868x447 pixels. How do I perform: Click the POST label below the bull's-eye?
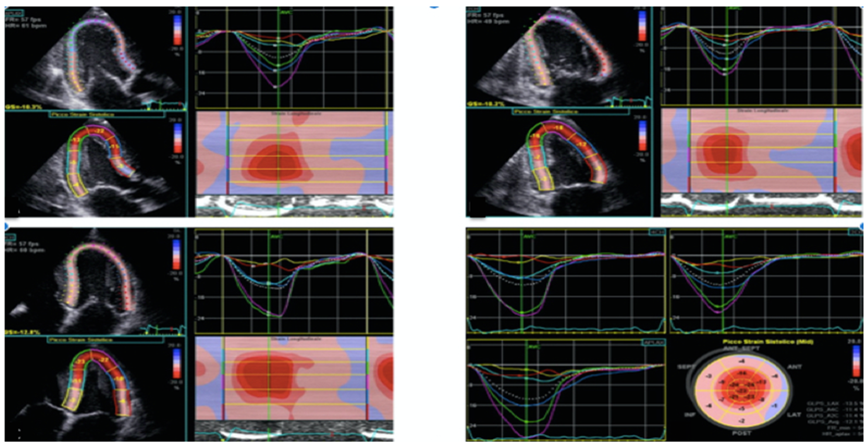point(742,433)
